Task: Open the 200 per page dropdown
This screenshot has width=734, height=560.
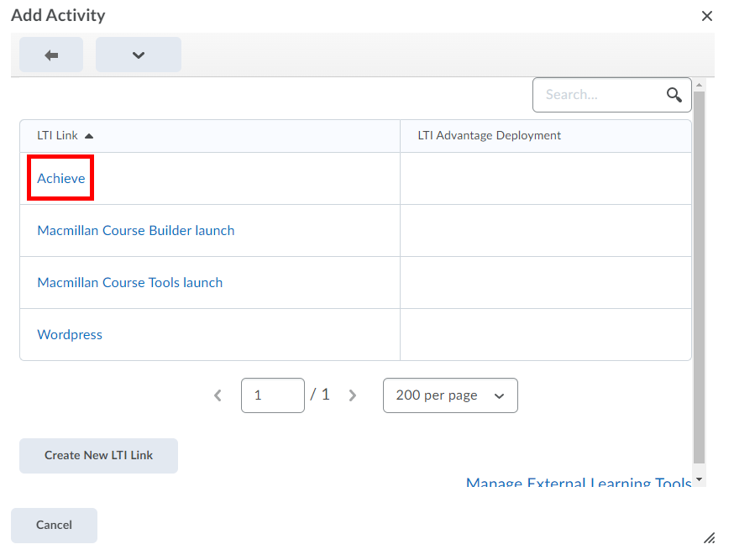Action: pyautogui.click(x=450, y=395)
